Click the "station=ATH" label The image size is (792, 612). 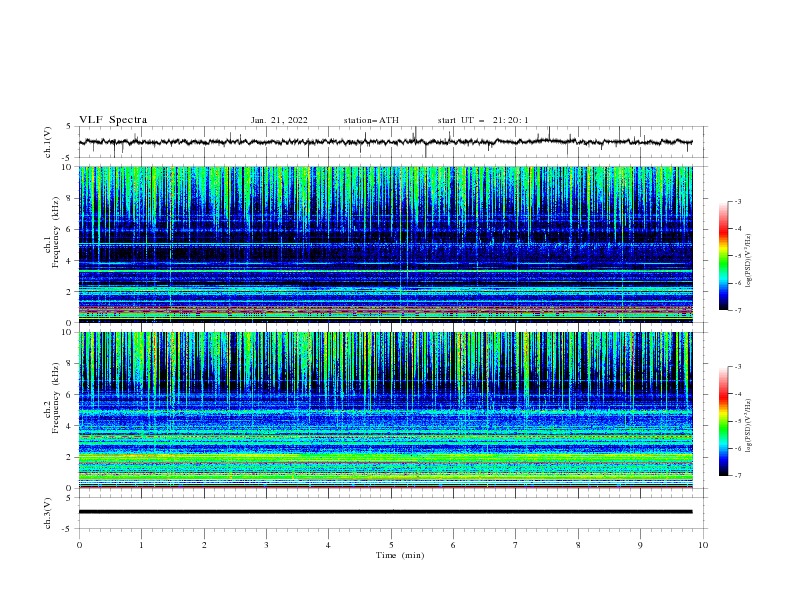click(x=371, y=120)
